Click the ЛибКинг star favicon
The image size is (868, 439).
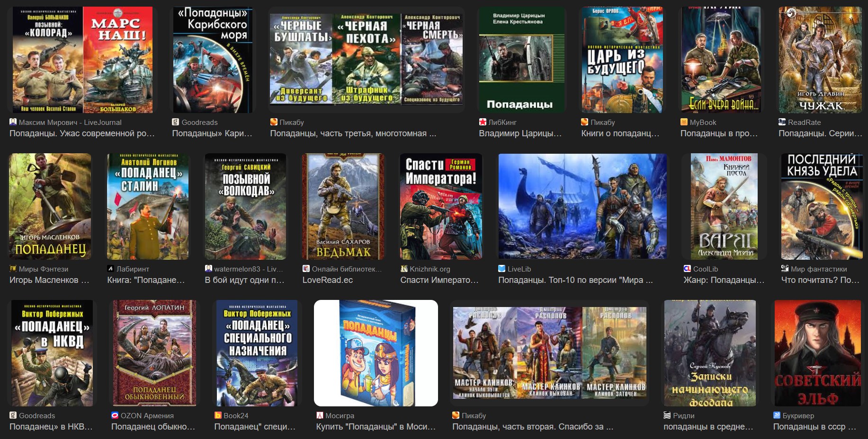click(483, 122)
